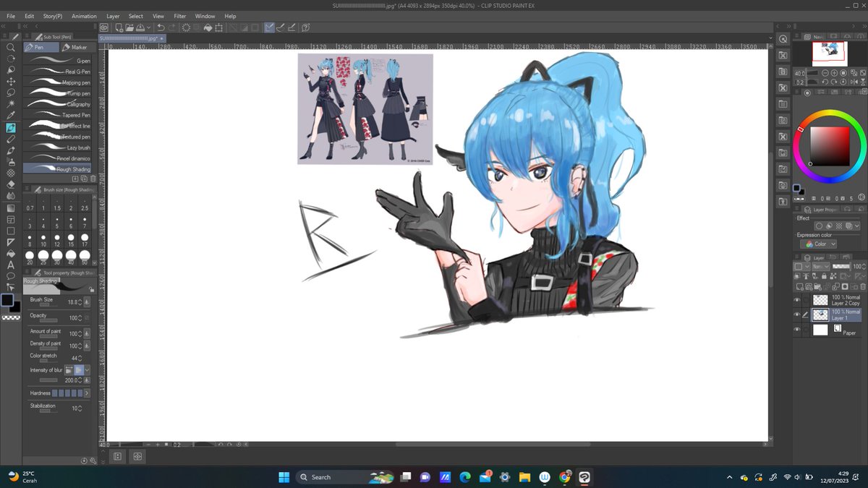Adjust the Color stretch stepper arrows
Image resolution: width=868 pixels, height=488 pixels.
(x=80, y=358)
